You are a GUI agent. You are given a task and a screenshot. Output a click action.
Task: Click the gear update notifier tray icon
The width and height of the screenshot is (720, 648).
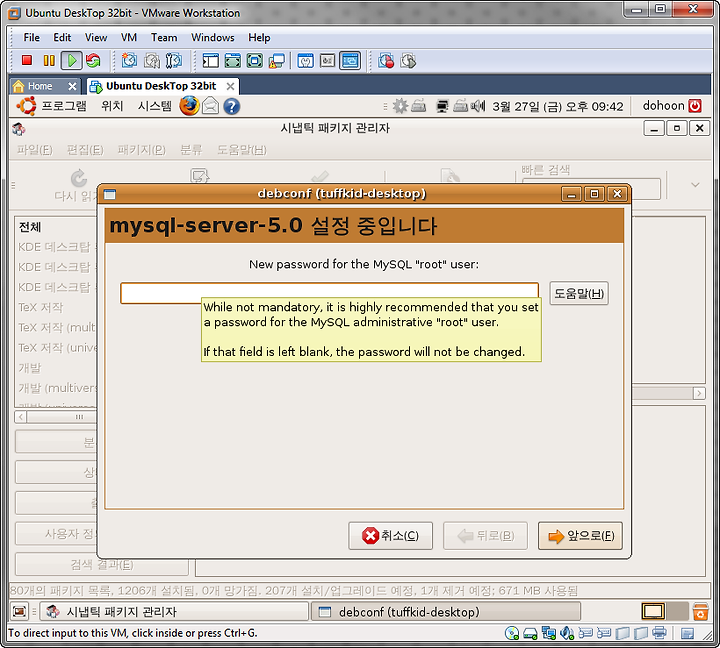[x=400, y=106]
